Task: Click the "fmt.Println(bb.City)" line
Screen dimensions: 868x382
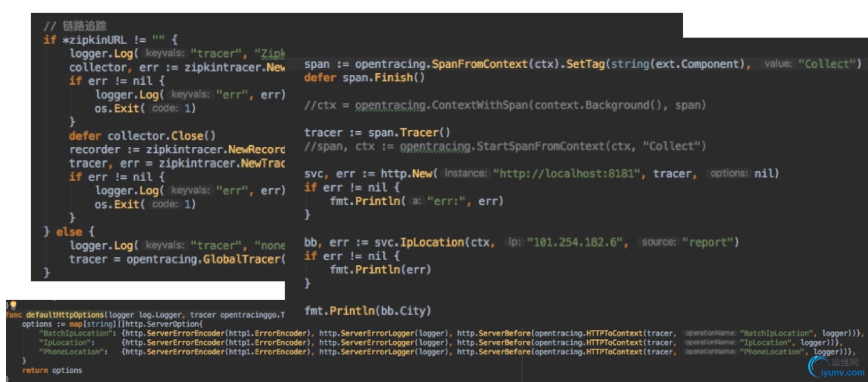Action: tap(368, 311)
